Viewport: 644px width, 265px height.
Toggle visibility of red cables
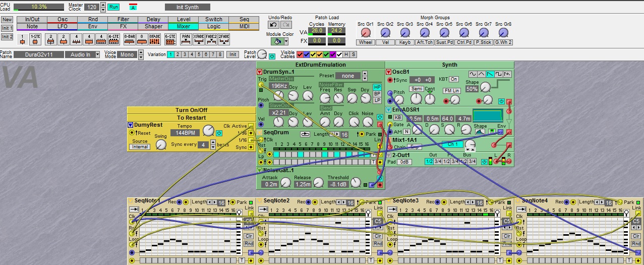[x=301, y=55]
